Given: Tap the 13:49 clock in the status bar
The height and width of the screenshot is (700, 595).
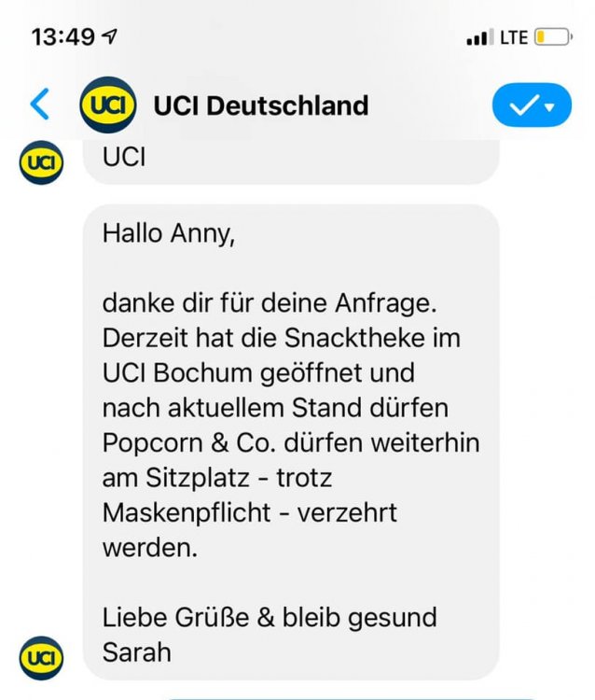Looking at the screenshot, I should pyautogui.click(x=62, y=37).
